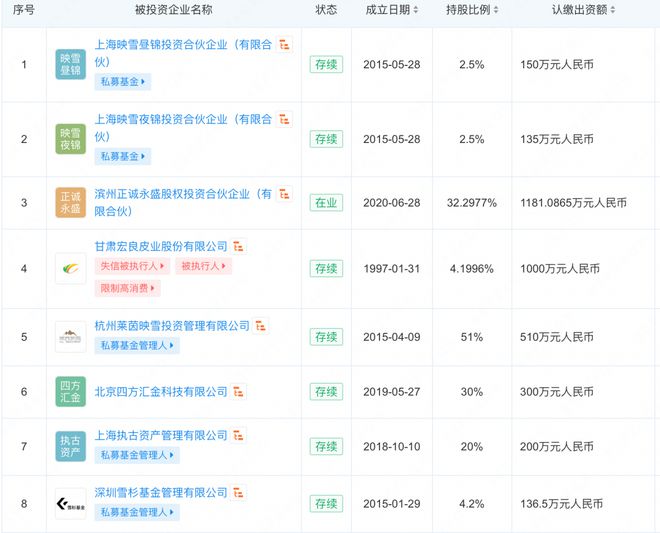Open the 甘肃宏良皮业股份有限公司 company link
Screen dimensions: 660x533
(x=161, y=246)
